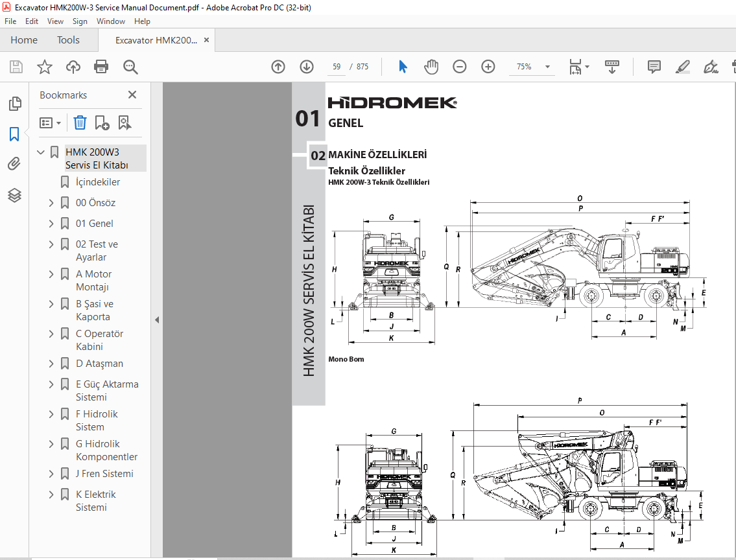The image size is (736, 560).
Task: Expand the G Hidrolik Komponentler bookmark
Action: coord(51,444)
